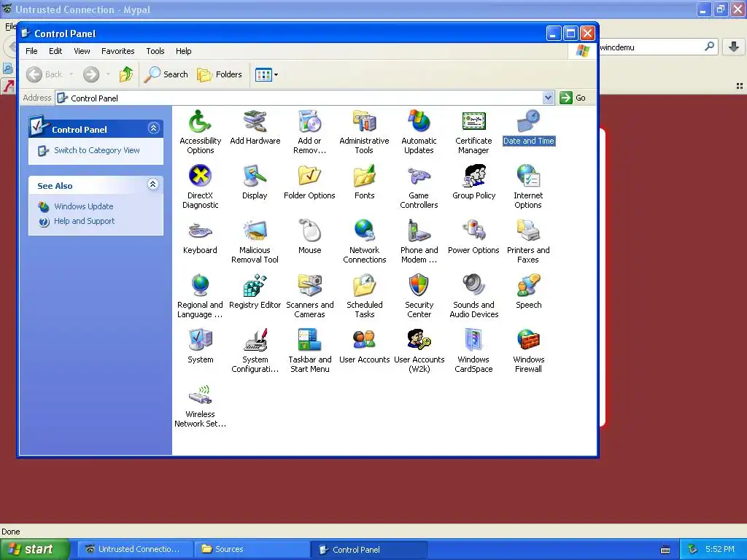Open the File menu
Viewport: 747px width, 560px height.
pos(31,51)
